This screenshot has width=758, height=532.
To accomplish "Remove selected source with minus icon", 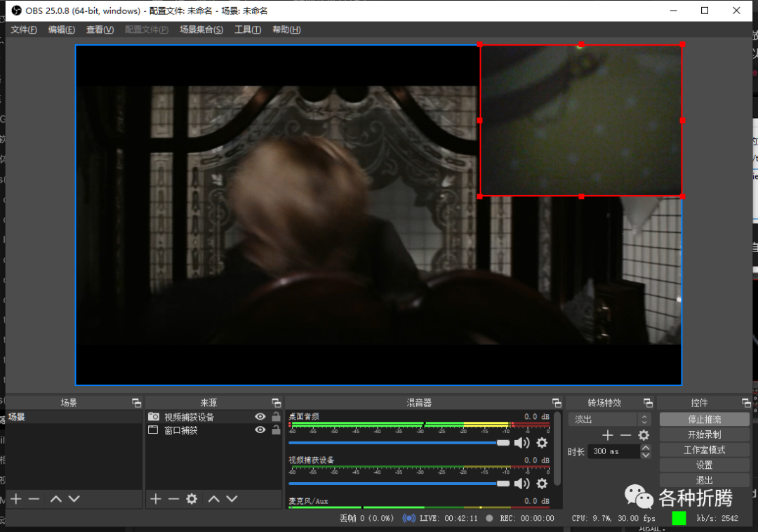I will click(x=173, y=498).
